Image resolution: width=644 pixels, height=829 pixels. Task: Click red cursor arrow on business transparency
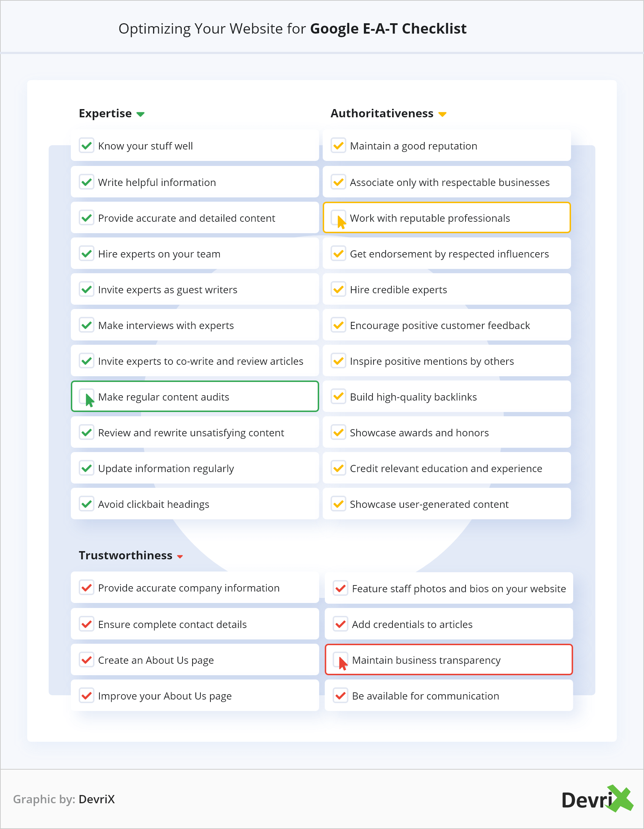342,663
